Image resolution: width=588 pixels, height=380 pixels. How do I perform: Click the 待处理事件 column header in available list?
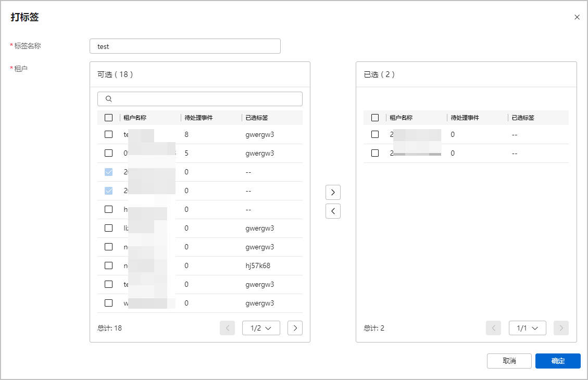pos(198,118)
